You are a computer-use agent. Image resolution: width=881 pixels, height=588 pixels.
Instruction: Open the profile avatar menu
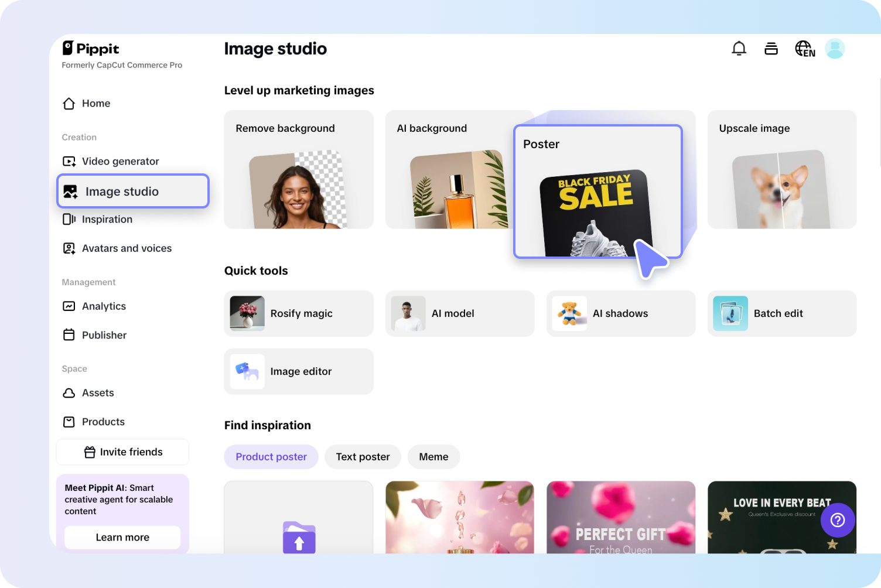(x=835, y=49)
